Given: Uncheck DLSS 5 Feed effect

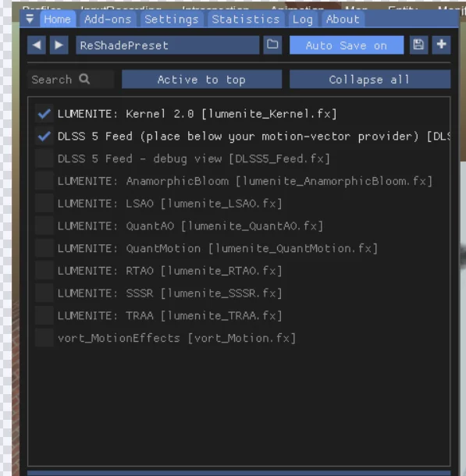Looking at the screenshot, I should click(x=44, y=137).
